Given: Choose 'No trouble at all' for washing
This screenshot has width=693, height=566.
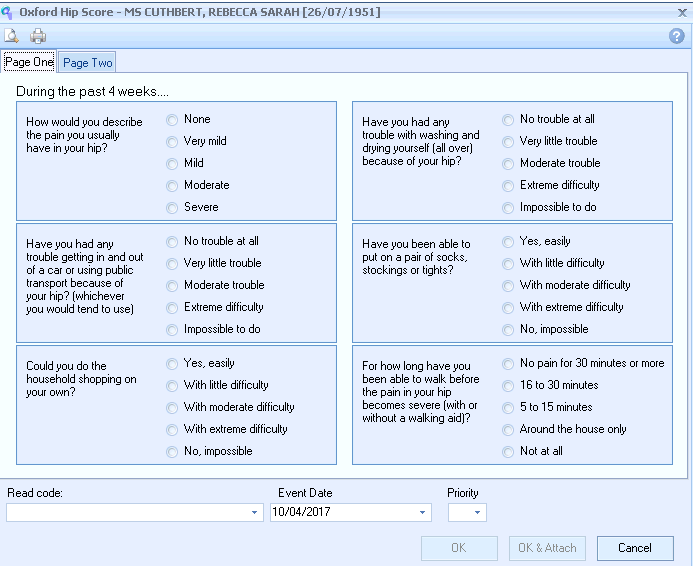Looking at the screenshot, I should pyautogui.click(x=510, y=119).
